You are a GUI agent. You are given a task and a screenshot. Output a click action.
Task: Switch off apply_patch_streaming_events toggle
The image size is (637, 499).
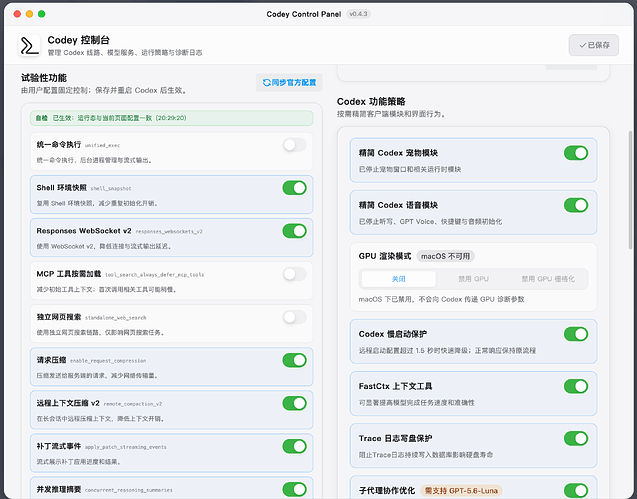pyautogui.click(x=295, y=446)
